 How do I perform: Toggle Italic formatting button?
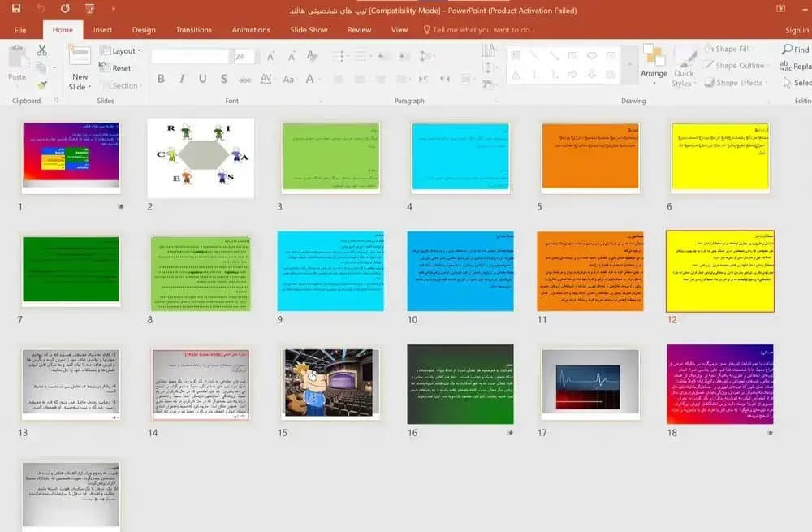tap(182, 79)
